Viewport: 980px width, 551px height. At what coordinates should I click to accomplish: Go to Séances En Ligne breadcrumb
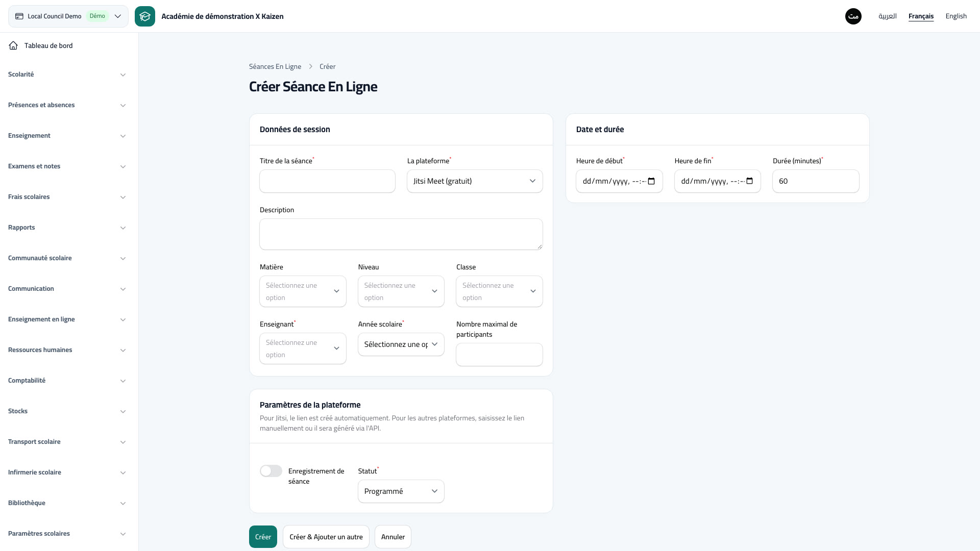275,67
